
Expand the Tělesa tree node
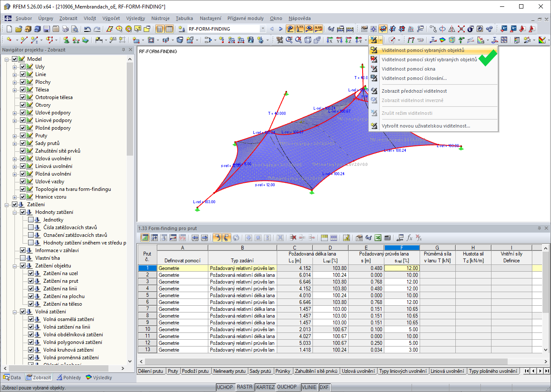click(15, 90)
